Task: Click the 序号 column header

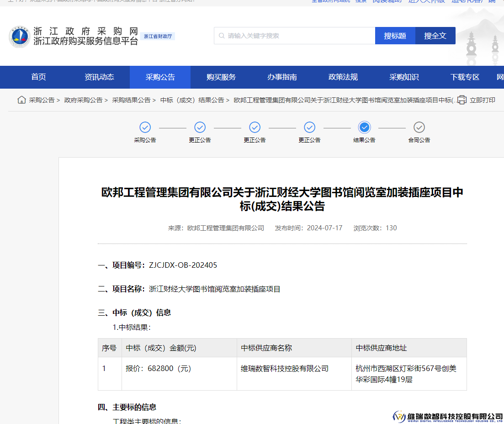Action: (110, 348)
